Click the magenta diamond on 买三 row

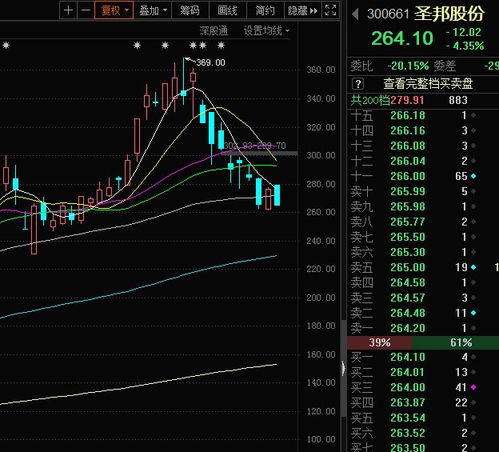(x=474, y=387)
